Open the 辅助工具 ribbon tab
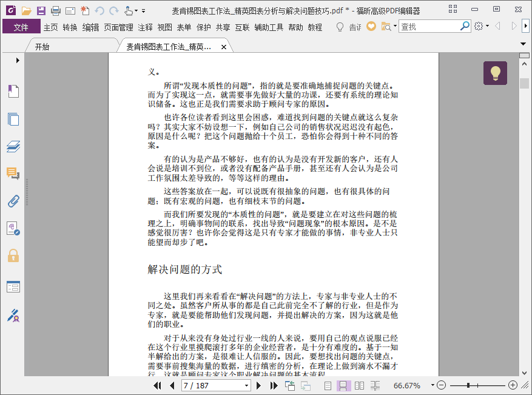532x395 pixels. pyautogui.click(x=269, y=27)
